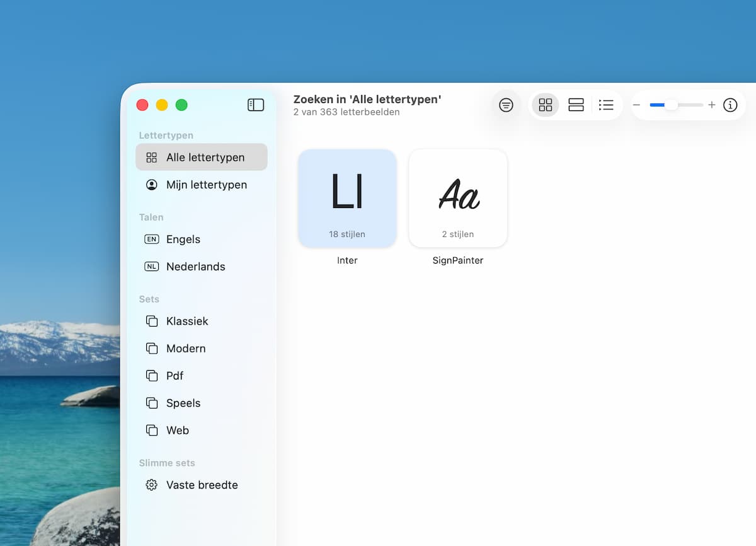Open Vaste breedte smart set
The height and width of the screenshot is (546, 756).
[202, 485]
